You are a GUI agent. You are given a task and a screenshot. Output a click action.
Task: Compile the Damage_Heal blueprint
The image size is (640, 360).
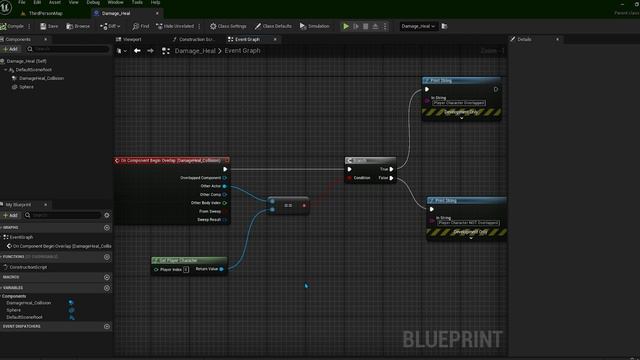(x=12, y=26)
